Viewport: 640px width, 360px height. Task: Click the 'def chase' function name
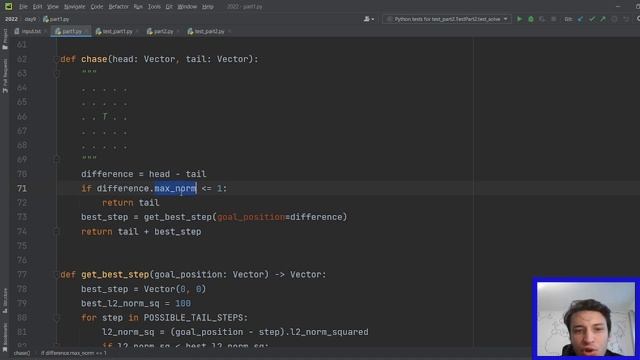click(x=94, y=59)
